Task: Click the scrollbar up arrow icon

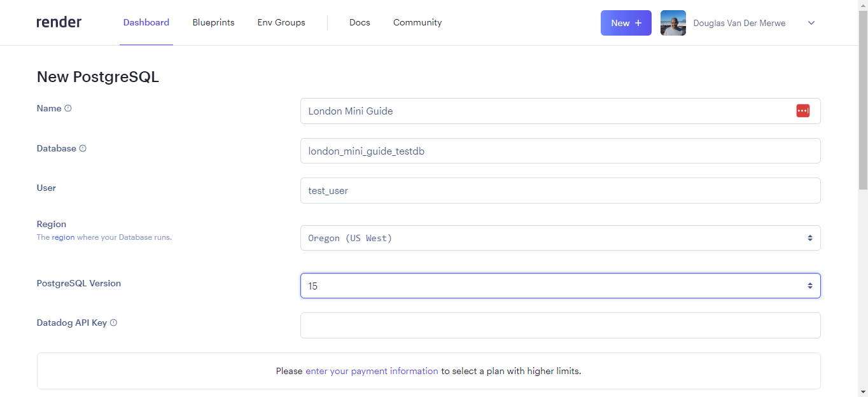Action: (x=863, y=5)
